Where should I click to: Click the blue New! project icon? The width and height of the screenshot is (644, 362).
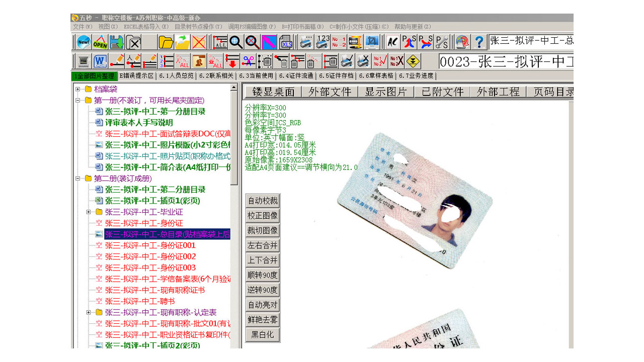coord(84,42)
